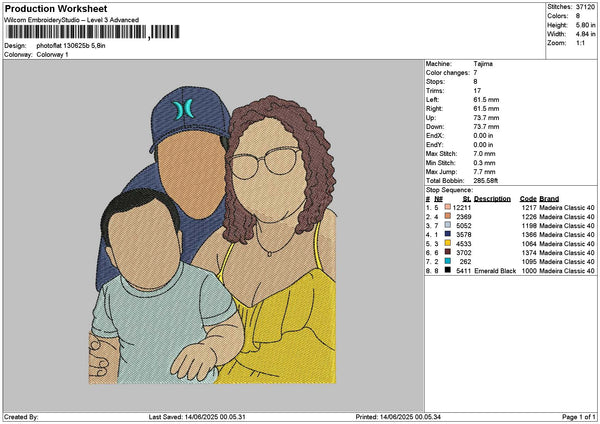Click the barcode below the worksheet title
600x424 pixels.
coord(93,32)
